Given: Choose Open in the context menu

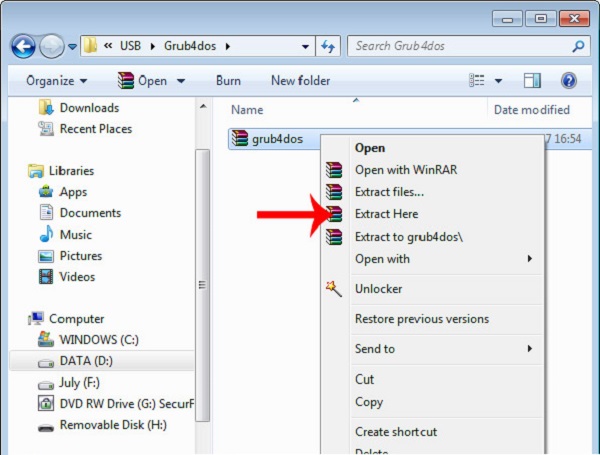Looking at the screenshot, I should (x=370, y=148).
